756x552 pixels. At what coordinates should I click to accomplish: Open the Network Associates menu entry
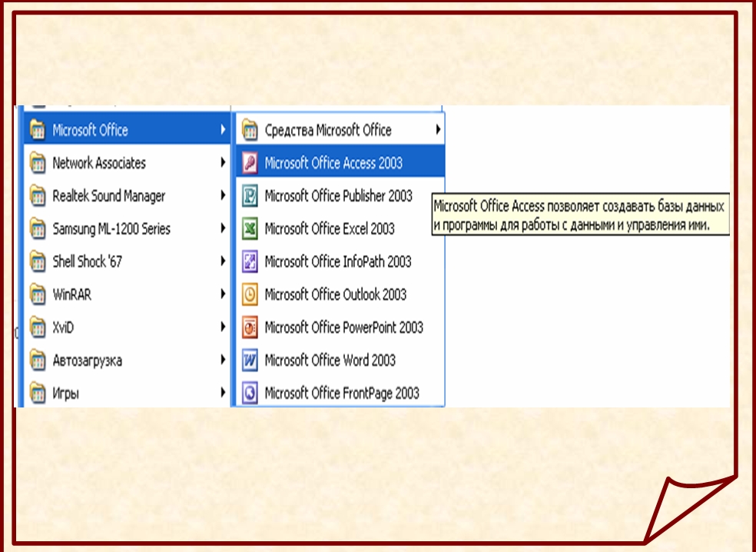127,163
